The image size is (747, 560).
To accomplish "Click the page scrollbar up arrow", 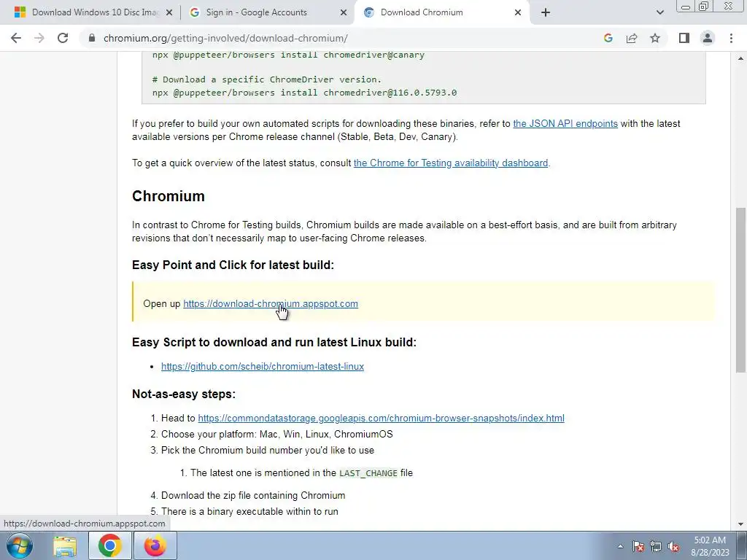I will pos(740,58).
